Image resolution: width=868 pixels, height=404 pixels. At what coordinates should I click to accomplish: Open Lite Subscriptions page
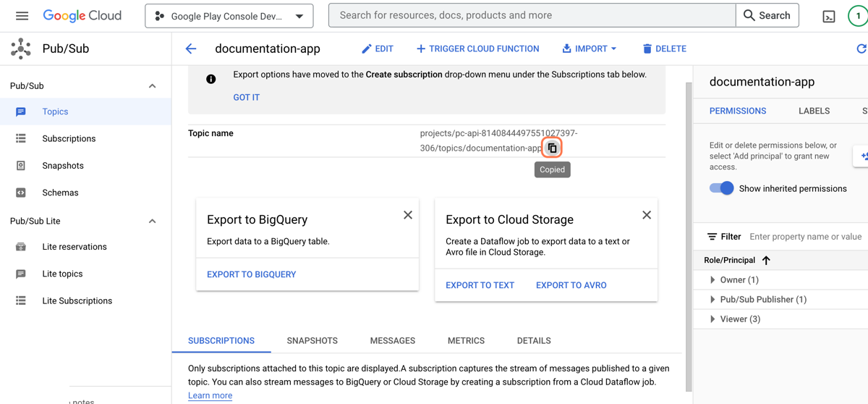click(77, 300)
